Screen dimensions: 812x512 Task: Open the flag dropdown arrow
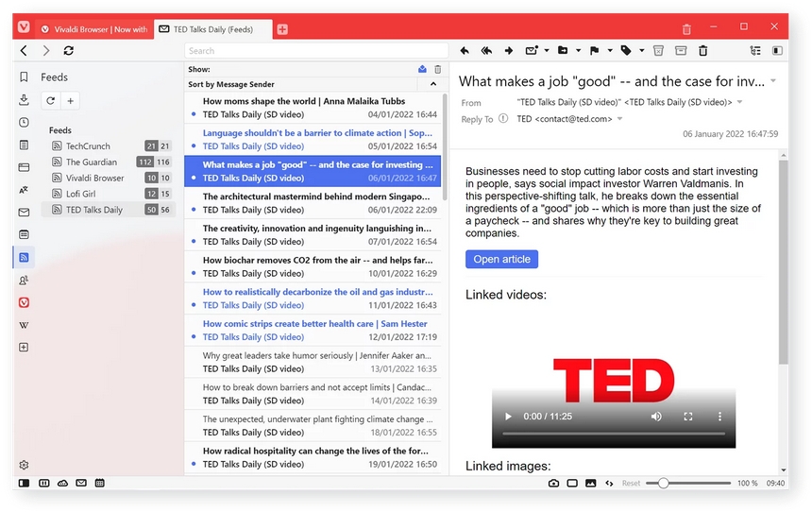(x=610, y=51)
